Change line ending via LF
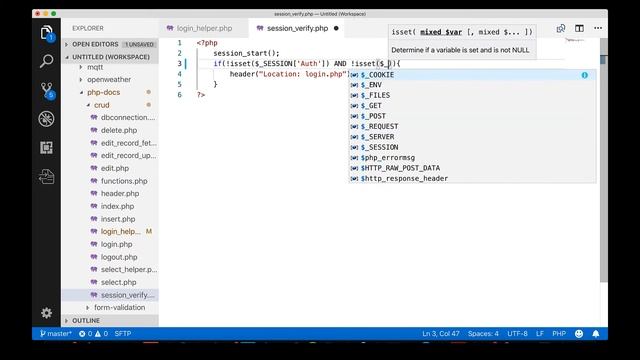The width and height of the screenshot is (640, 360). (540, 333)
